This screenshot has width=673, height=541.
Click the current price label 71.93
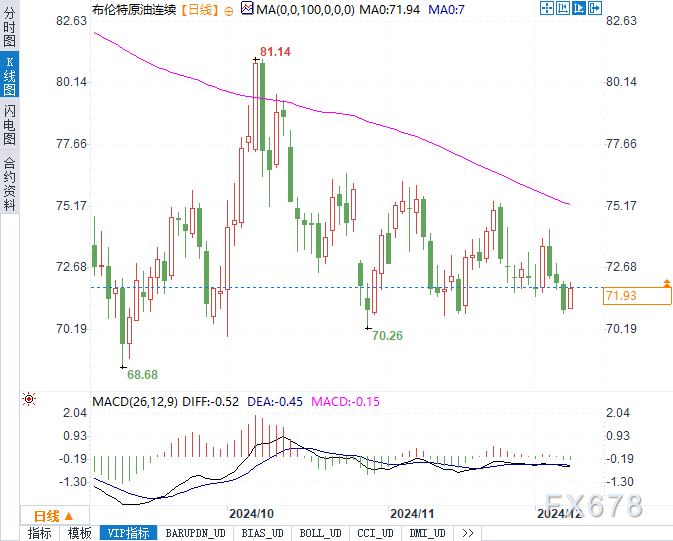[637, 296]
